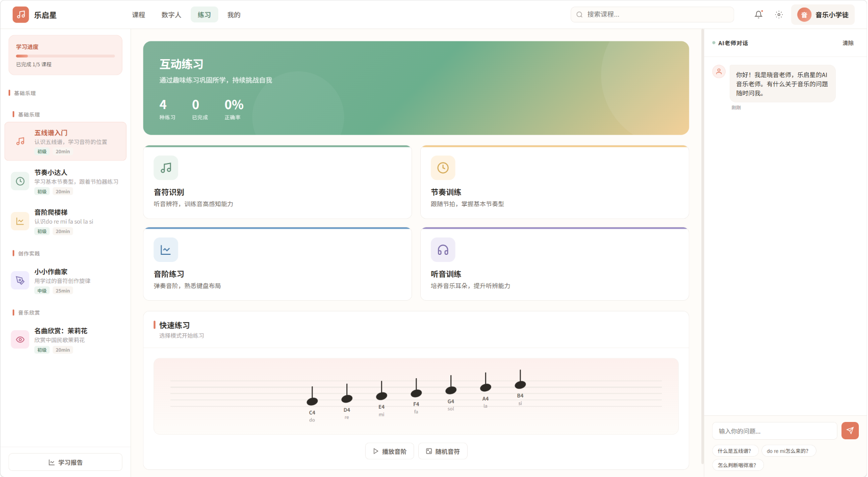This screenshot has width=868, height=477.
Task: Click the 播放音阶 button
Action: 390,451
